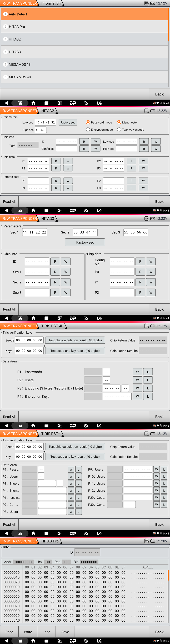Select the Encryption mode radio button
170x644 pixels.
point(88,129)
